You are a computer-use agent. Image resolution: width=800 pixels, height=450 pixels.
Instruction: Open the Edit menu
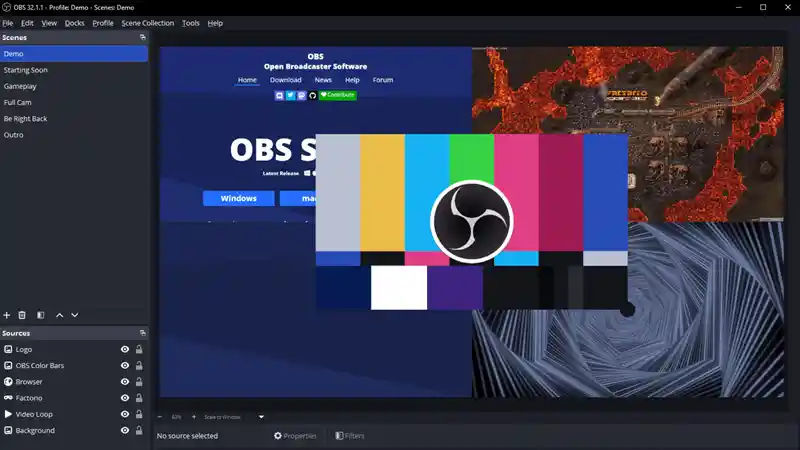pyautogui.click(x=27, y=23)
